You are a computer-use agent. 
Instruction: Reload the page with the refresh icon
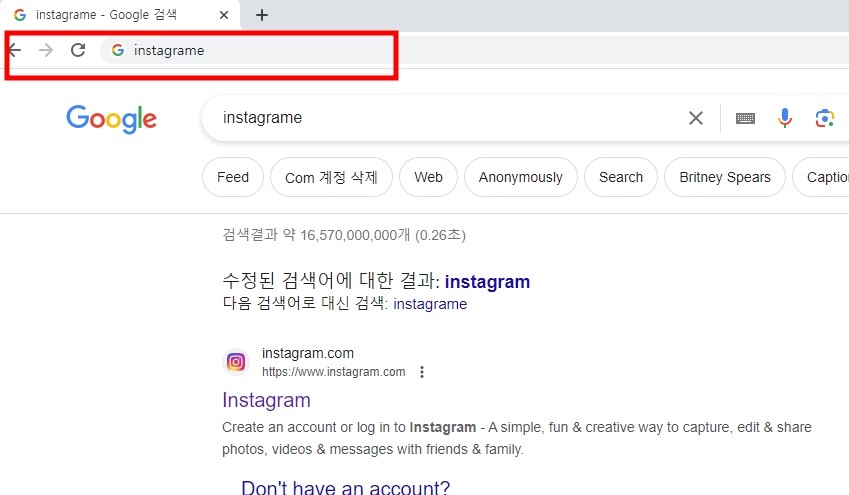tap(78, 50)
